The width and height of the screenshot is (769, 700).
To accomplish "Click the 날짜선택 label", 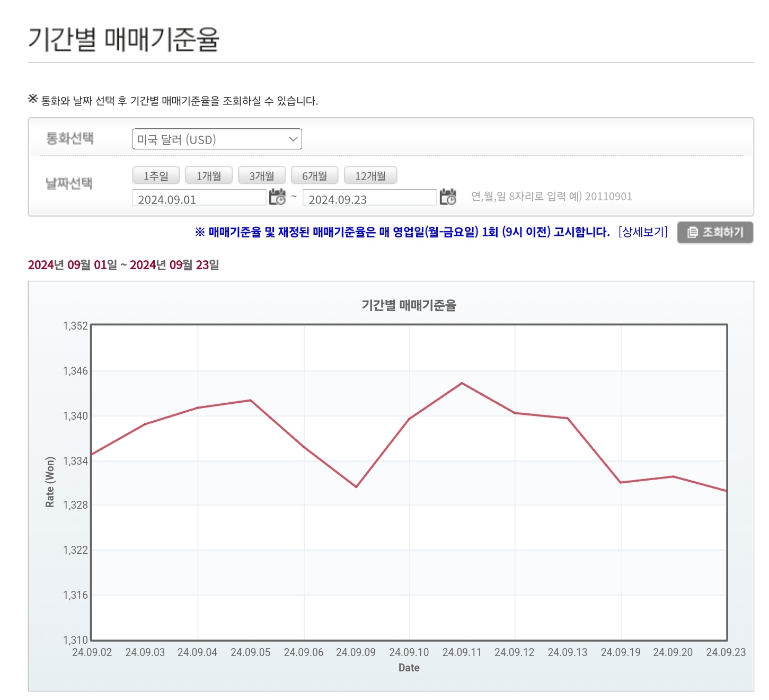I will tap(69, 183).
